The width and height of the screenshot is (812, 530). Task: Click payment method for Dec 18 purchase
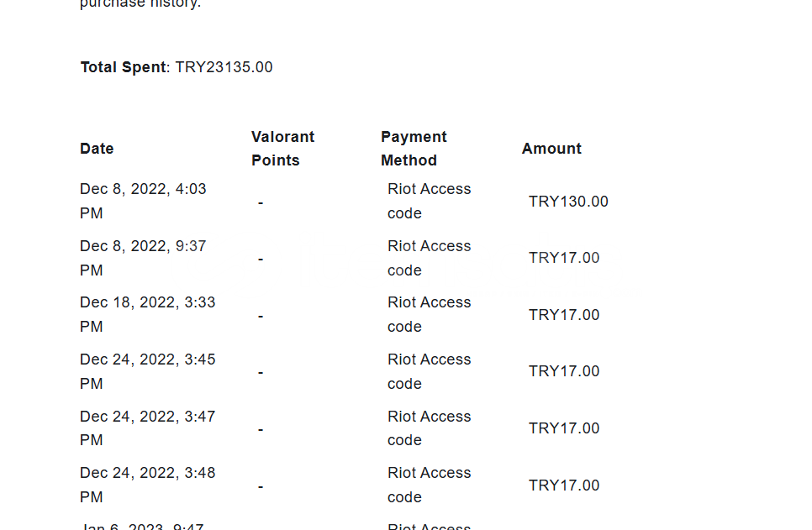point(429,315)
